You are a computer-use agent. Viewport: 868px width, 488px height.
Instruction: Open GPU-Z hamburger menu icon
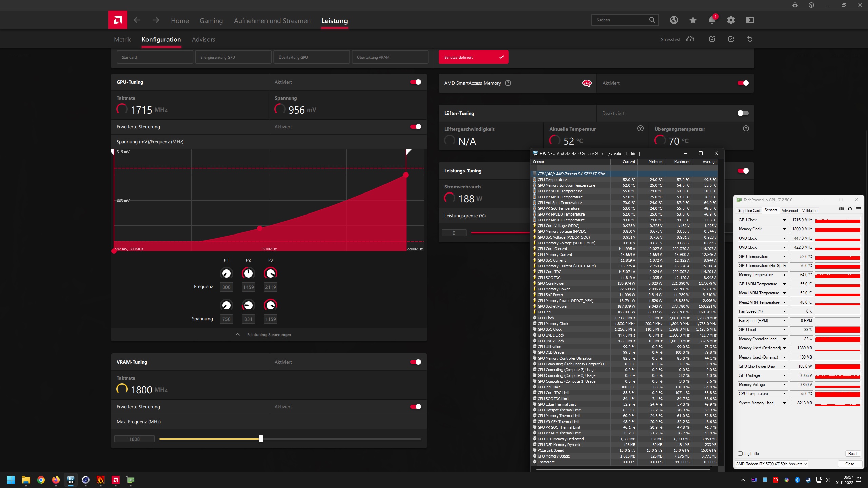859,209
